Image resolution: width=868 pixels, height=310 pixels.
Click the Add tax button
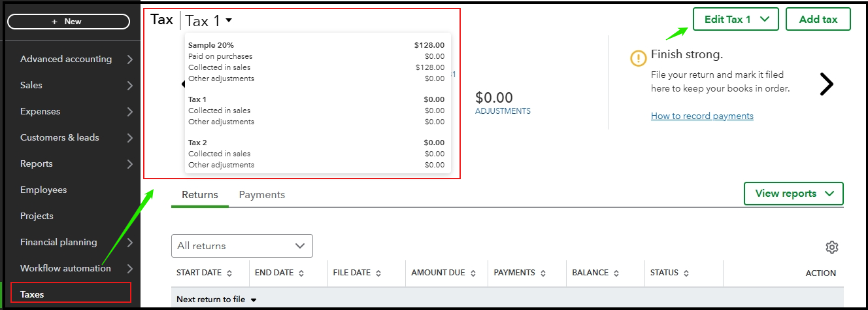818,20
